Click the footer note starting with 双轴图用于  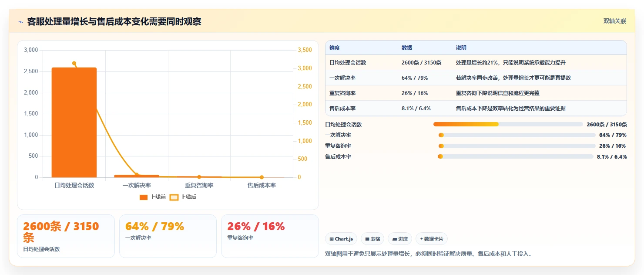(x=429, y=254)
